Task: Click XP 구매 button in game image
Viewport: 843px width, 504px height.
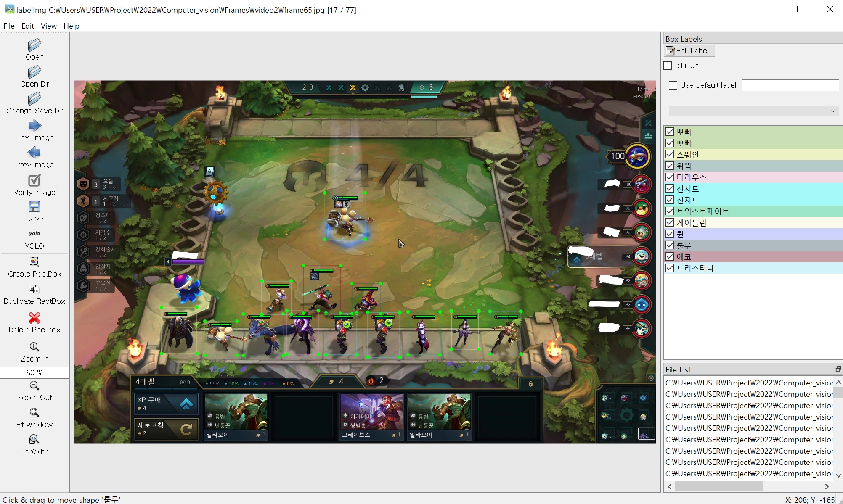Action: click(166, 404)
